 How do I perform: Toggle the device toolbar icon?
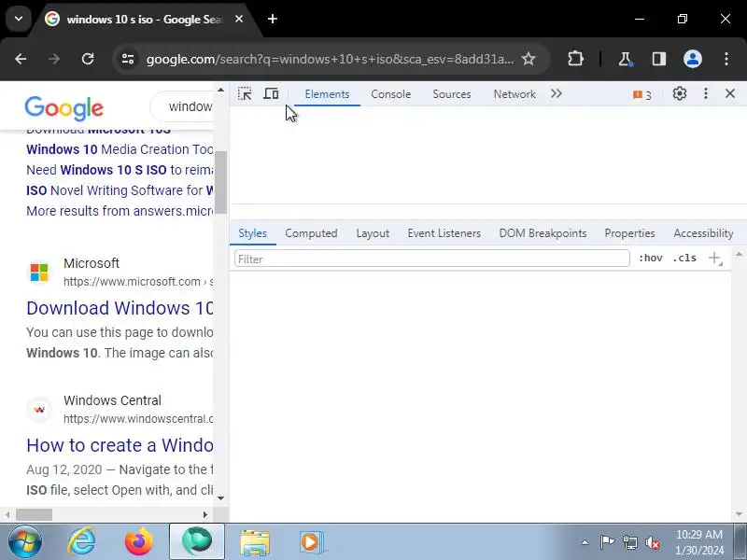(x=271, y=94)
